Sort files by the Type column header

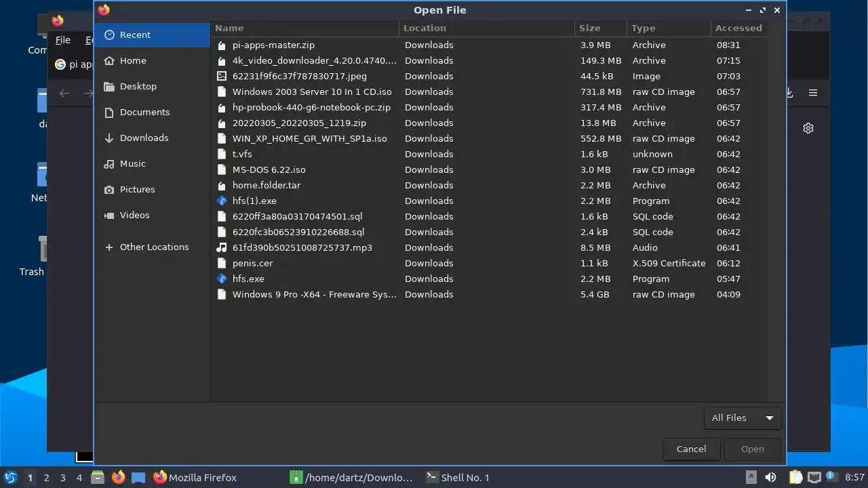click(x=668, y=28)
